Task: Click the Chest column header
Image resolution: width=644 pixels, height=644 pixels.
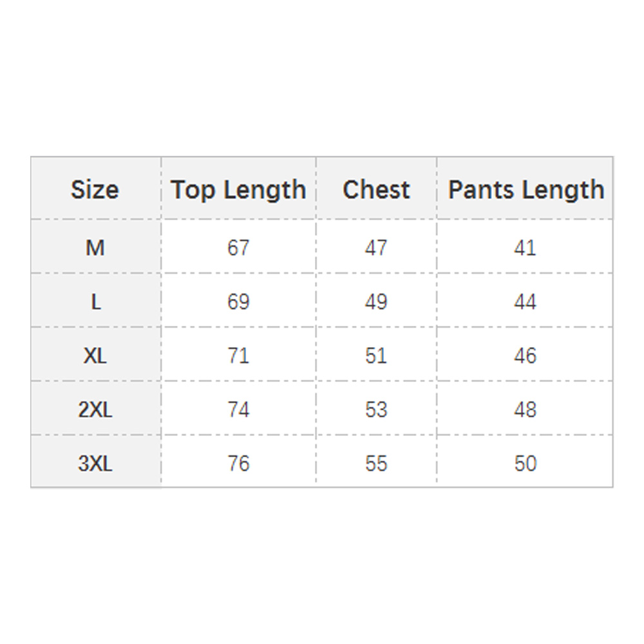Action: point(376,190)
